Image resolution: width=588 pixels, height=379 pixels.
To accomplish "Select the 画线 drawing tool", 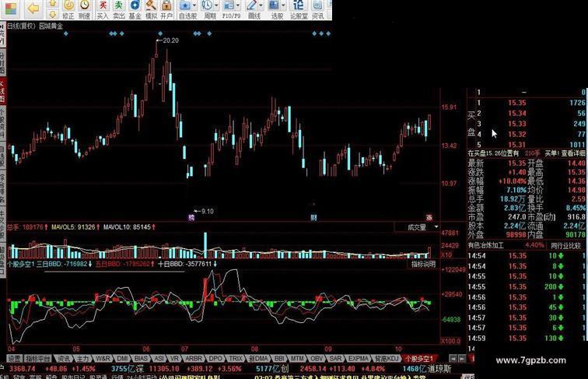I will (252, 10).
